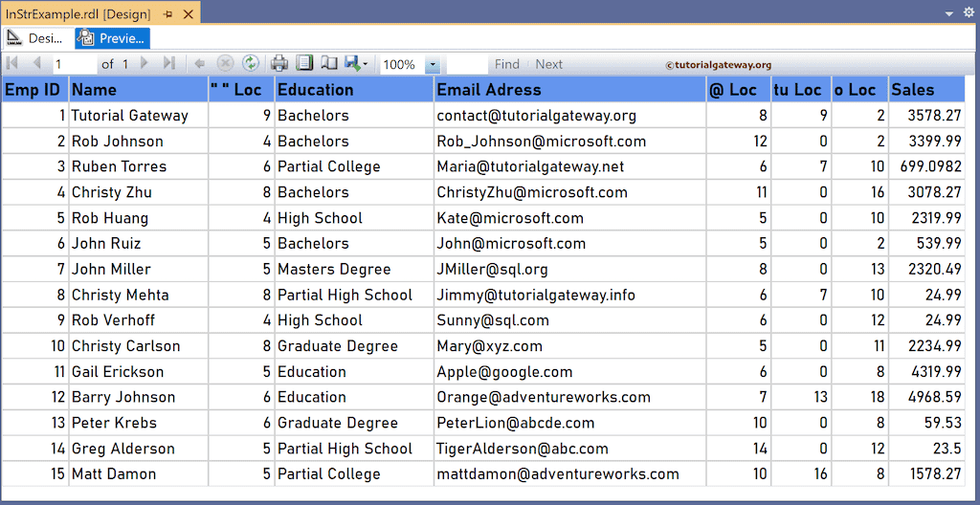Click the next page arrow
The width and height of the screenshot is (980, 505).
[x=145, y=63]
